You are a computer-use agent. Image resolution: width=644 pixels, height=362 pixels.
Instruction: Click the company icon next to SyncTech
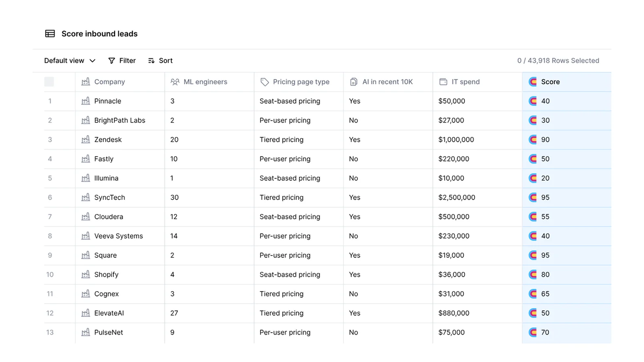(x=86, y=197)
